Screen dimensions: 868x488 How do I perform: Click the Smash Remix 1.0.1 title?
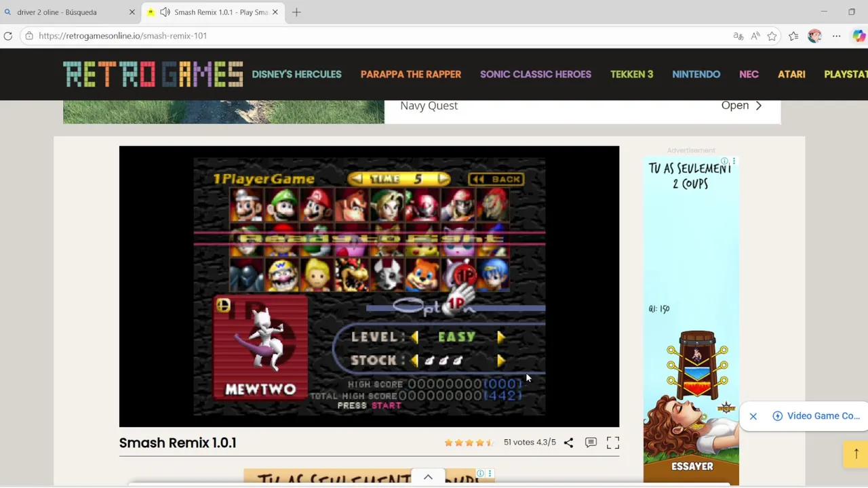(178, 443)
